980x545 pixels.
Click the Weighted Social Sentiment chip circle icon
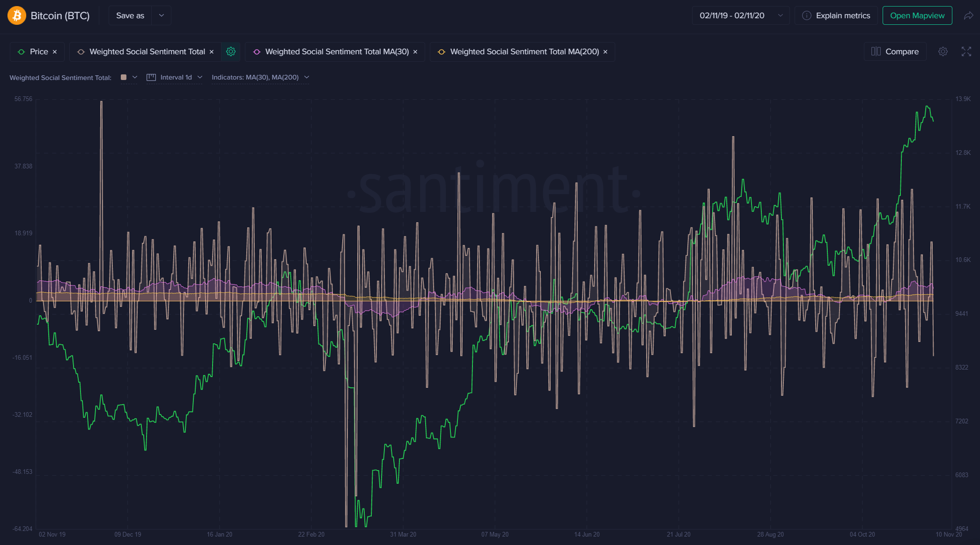pos(81,52)
